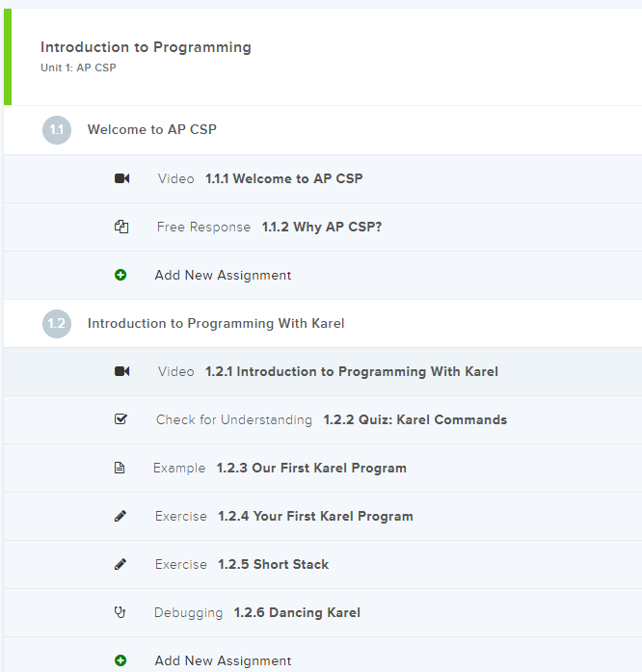Open 1.1.1 Welcome to AP CSP video
The width and height of the screenshot is (642, 672).
pyautogui.click(x=283, y=178)
